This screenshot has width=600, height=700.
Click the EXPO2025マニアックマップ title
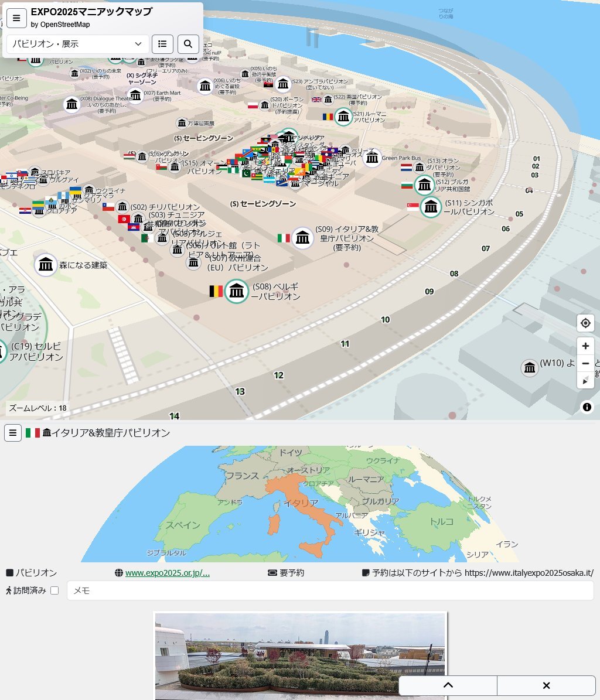(91, 12)
